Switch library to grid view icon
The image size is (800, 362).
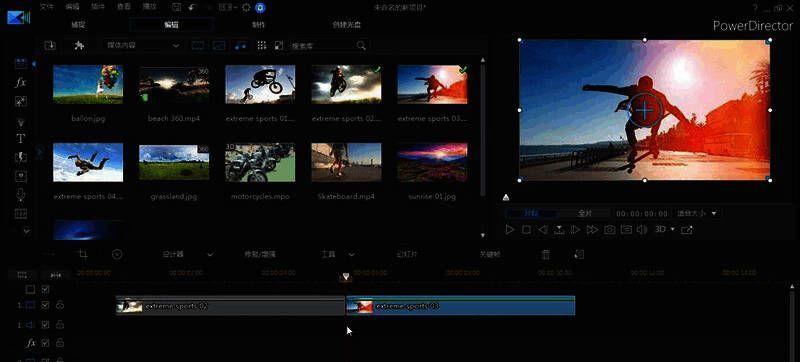[262, 45]
